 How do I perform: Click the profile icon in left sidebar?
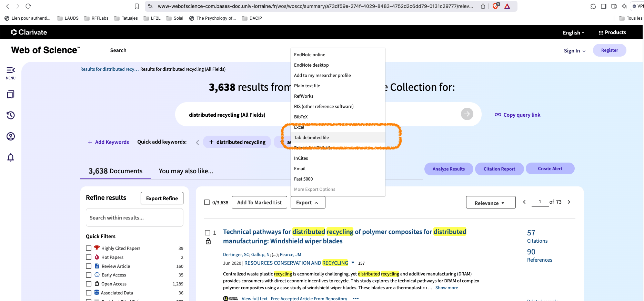click(x=11, y=136)
